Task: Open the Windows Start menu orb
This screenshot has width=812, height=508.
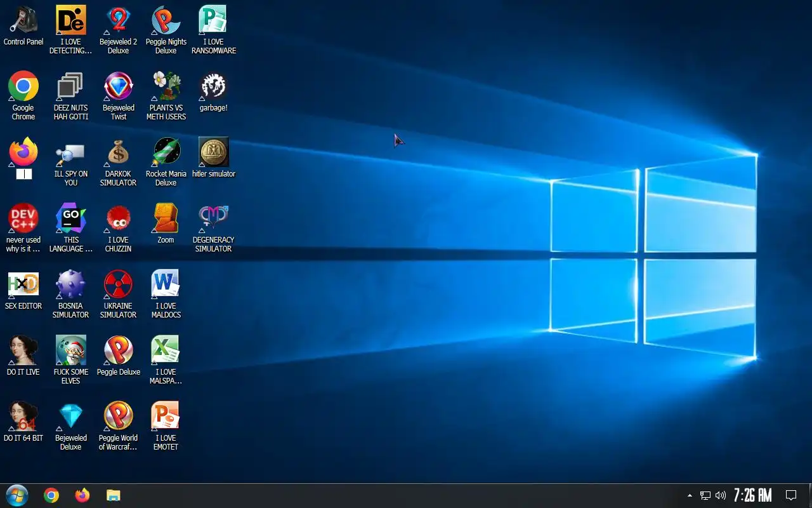Action: [x=17, y=495]
